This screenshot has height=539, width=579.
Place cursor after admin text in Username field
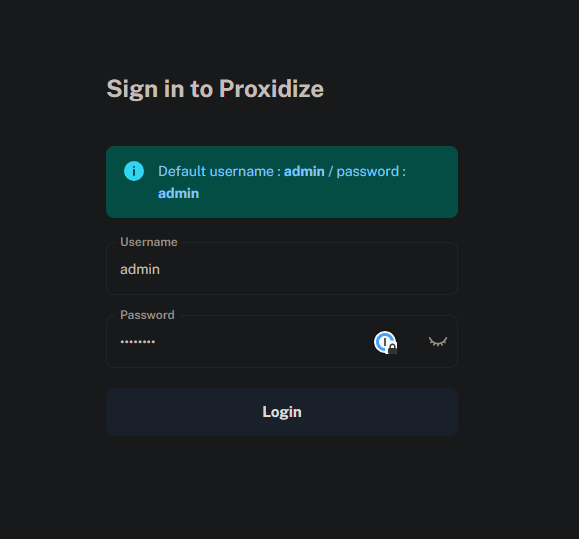click(x=161, y=269)
